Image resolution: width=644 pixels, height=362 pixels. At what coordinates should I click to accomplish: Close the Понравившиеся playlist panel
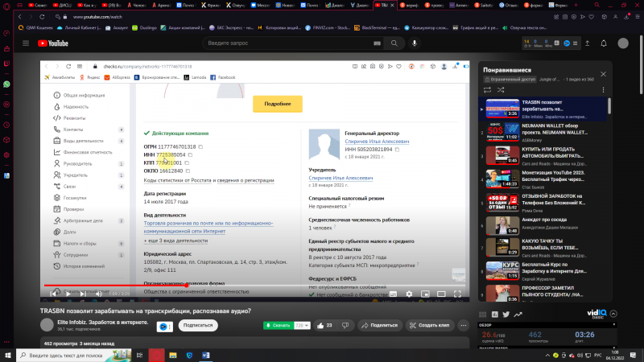click(603, 74)
